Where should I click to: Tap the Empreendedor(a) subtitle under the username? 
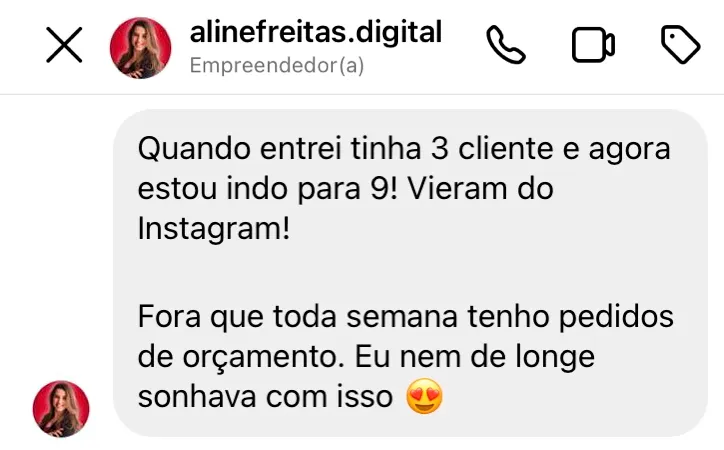pos(277,65)
